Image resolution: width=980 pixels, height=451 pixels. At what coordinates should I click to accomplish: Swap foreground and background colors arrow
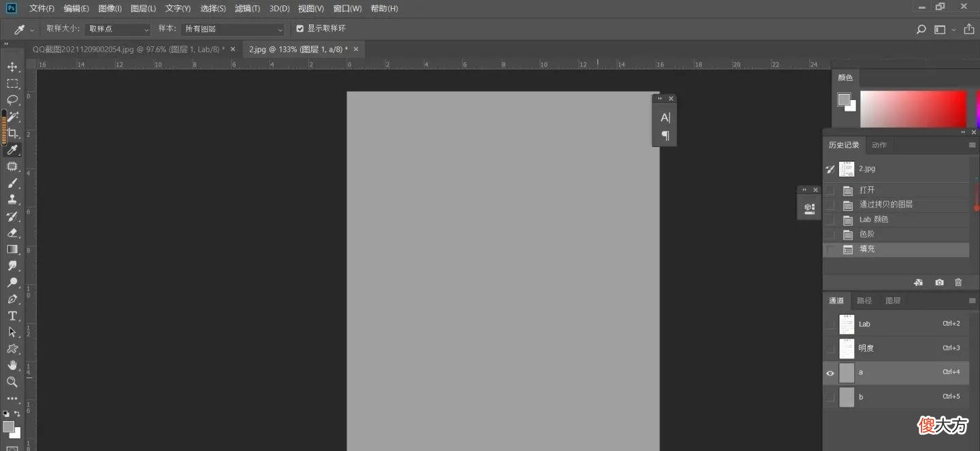17,414
